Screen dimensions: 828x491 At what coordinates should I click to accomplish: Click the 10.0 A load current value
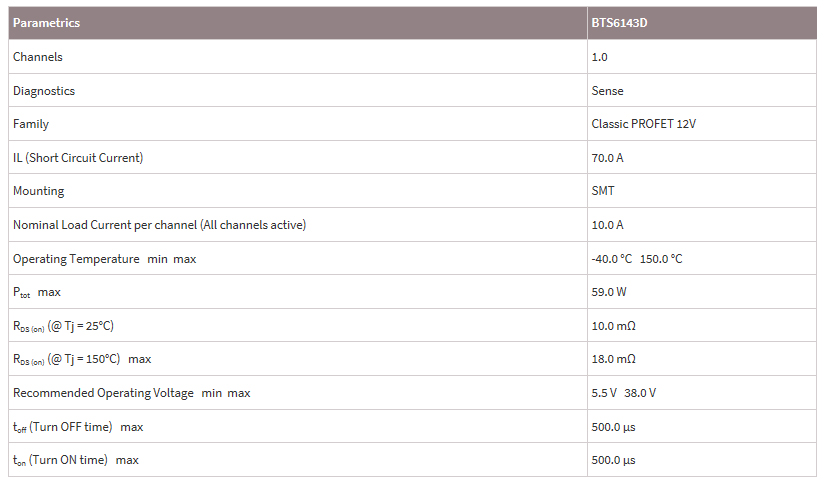click(x=608, y=225)
